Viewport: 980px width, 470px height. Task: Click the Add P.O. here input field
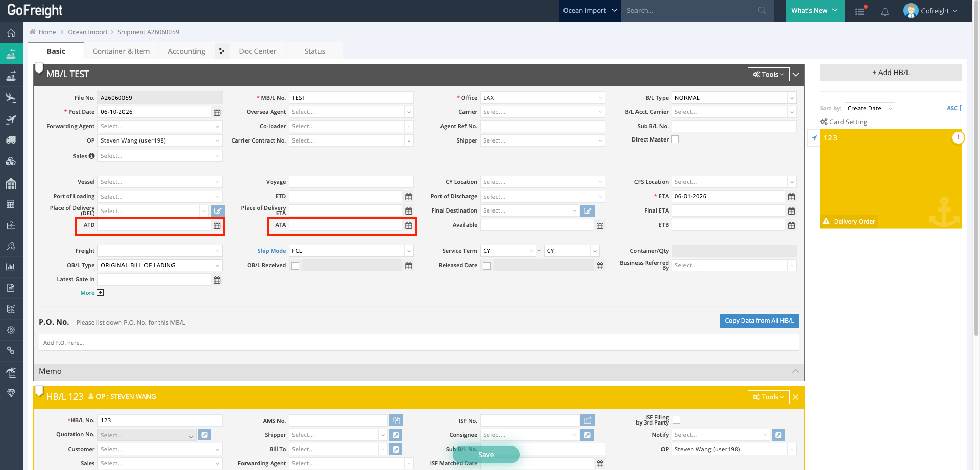419,343
